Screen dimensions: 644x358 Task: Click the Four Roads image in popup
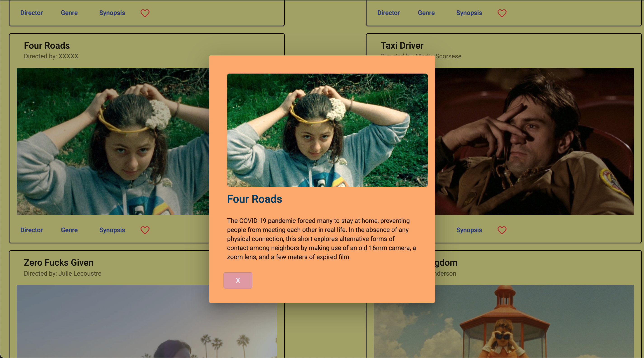pos(327,130)
